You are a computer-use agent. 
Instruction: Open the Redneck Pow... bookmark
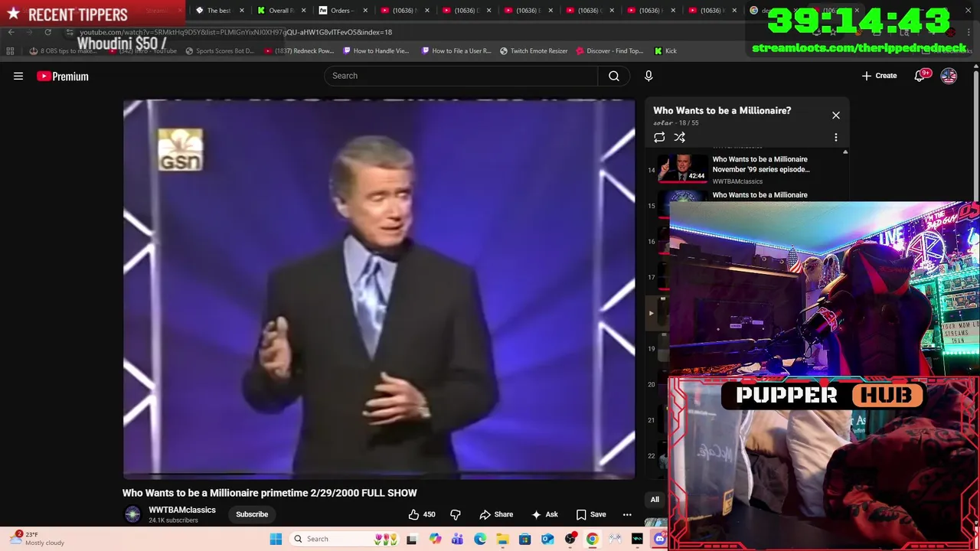[299, 51]
